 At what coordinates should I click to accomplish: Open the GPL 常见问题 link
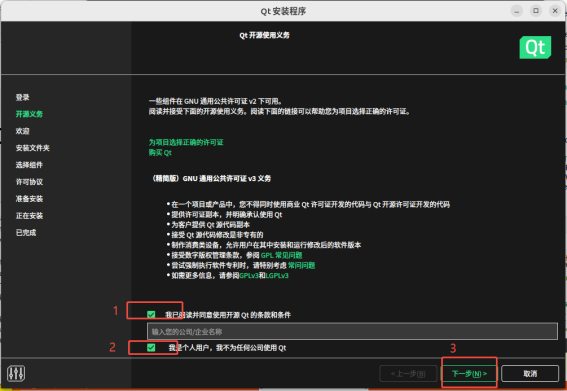[281, 255]
